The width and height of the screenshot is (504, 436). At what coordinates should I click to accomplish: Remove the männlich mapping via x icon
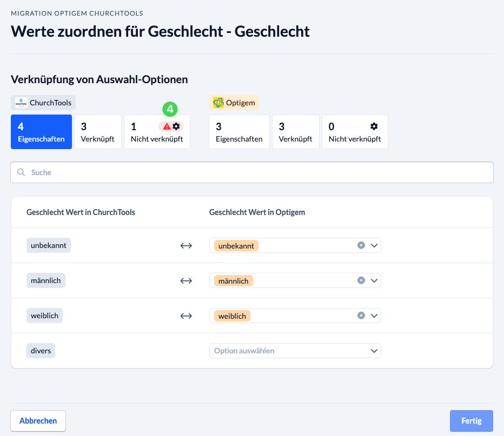(x=361, y=280)
